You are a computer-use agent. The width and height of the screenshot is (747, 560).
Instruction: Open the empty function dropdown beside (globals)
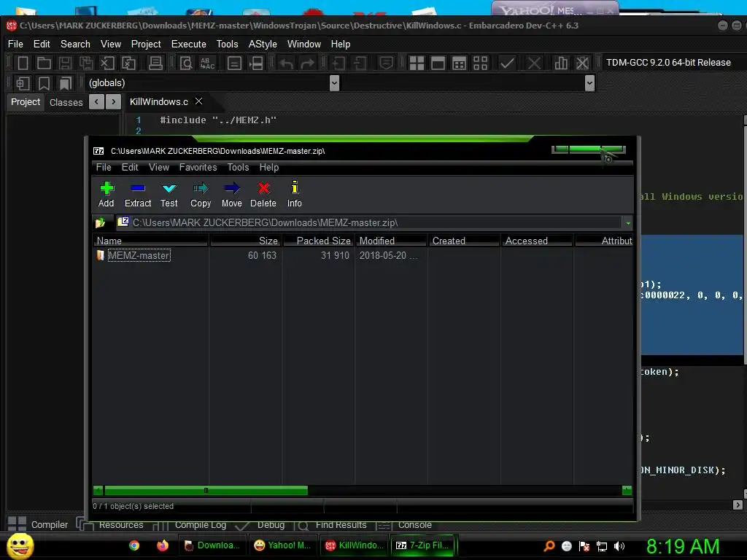[589, 83]
